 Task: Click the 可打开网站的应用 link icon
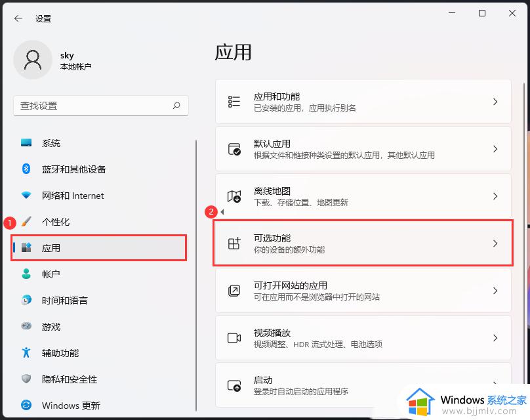[x=234, y=291]
